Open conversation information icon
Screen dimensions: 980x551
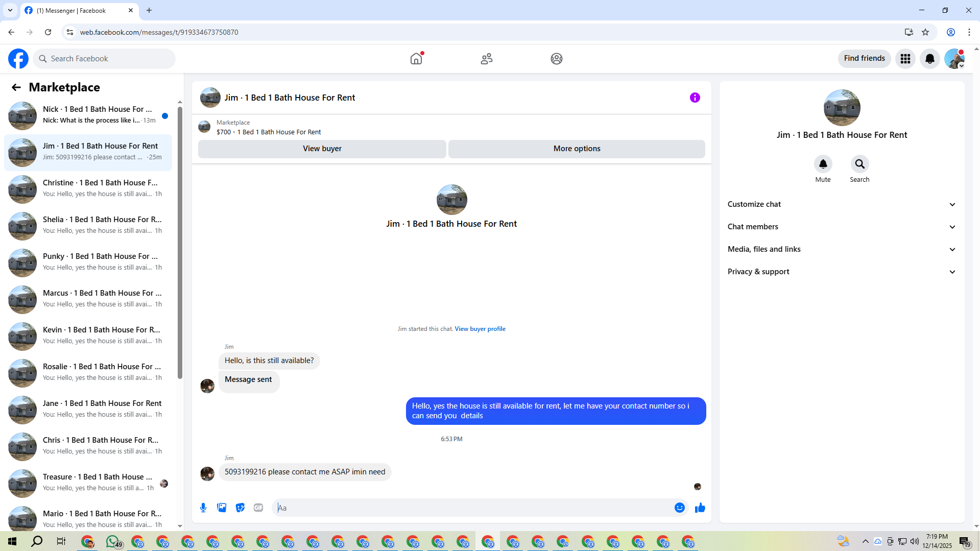(695, 98)
